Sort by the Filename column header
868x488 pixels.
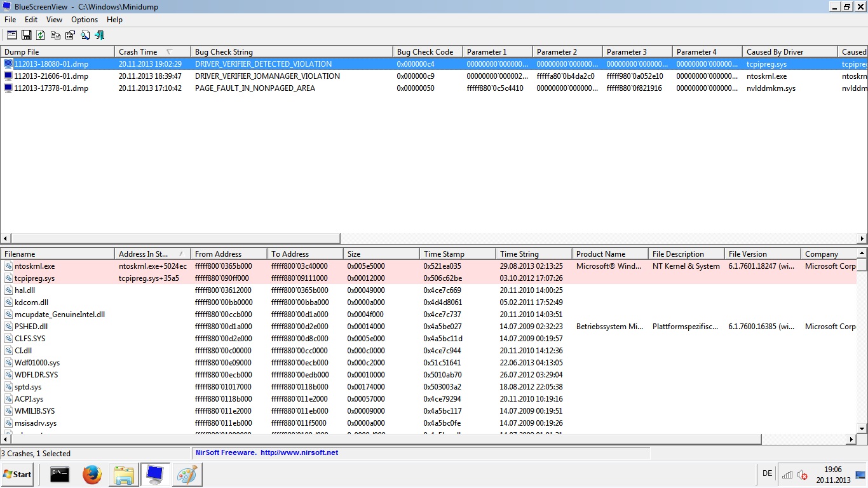(57, 254)
